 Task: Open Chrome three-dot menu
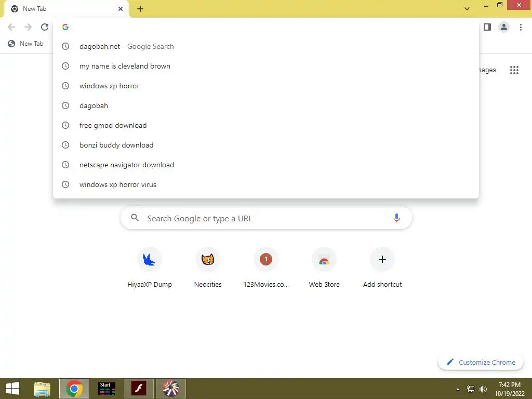click(x=521, y=27)
